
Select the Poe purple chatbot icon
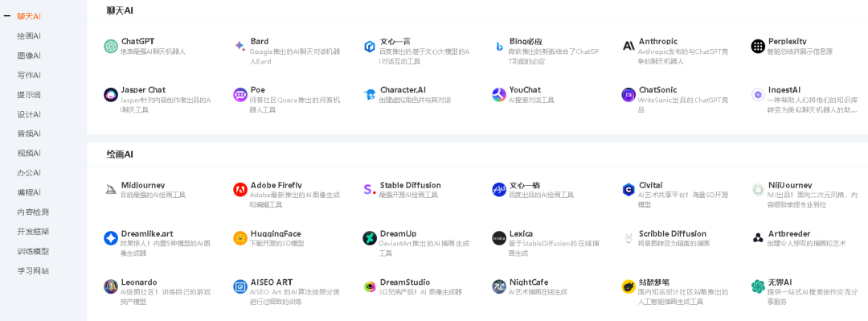(240, 95)
